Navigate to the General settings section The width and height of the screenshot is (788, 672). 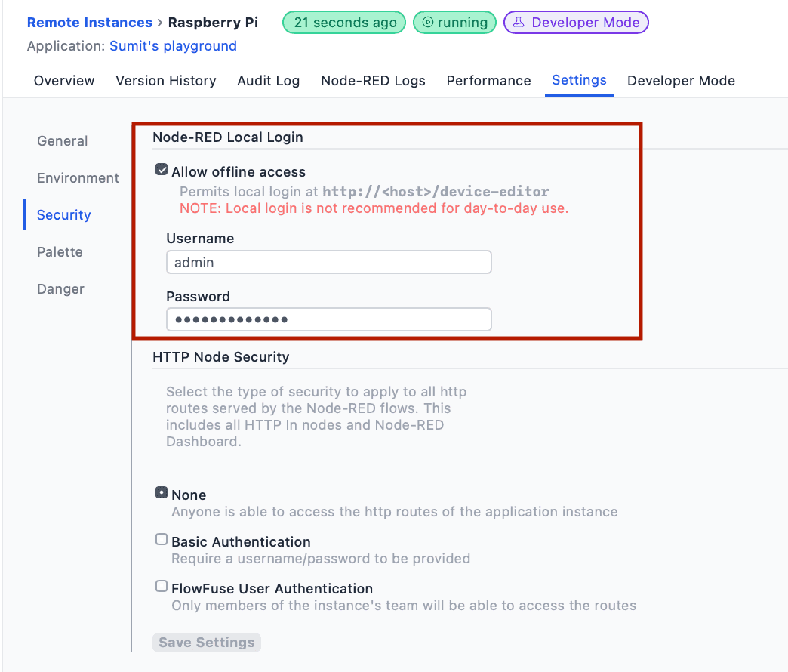coord(62,141)
